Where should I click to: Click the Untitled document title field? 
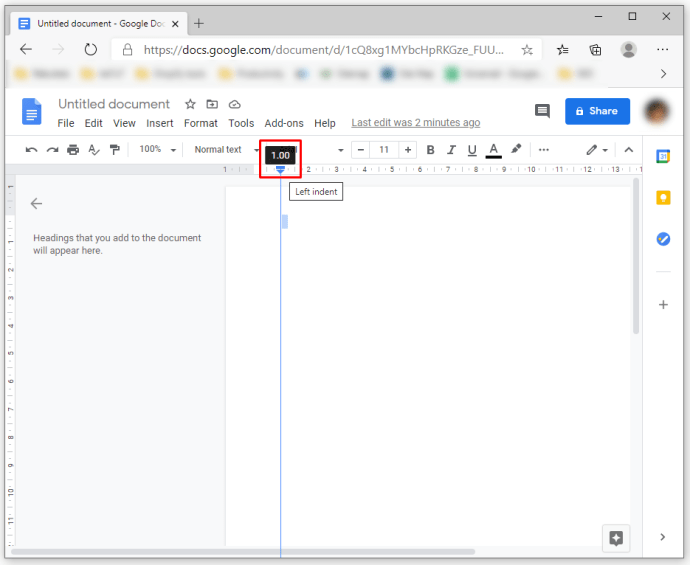tap(114, 104)
